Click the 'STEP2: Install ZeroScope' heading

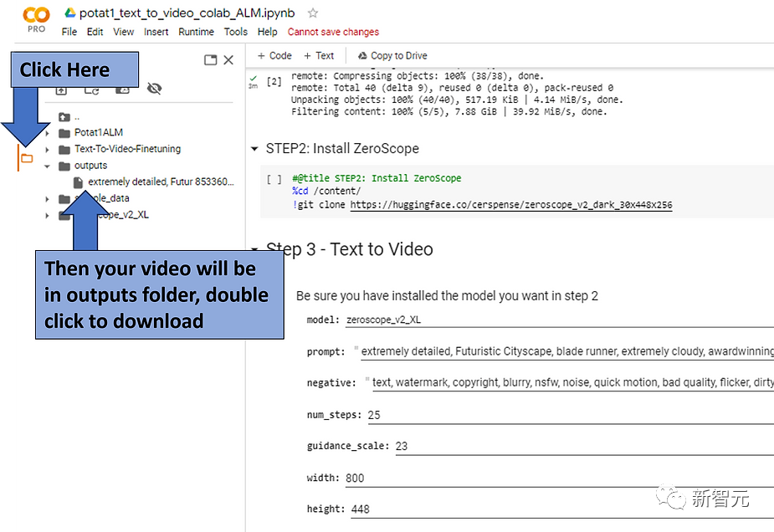point(342,149)
